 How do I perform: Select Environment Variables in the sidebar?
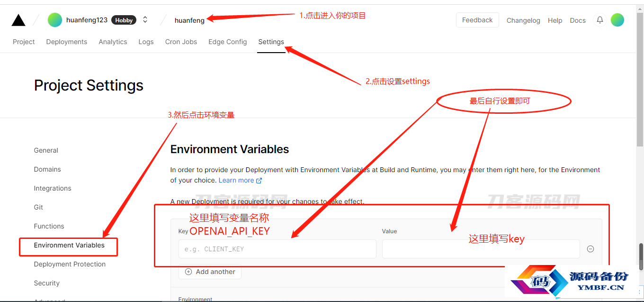[69, 245]
